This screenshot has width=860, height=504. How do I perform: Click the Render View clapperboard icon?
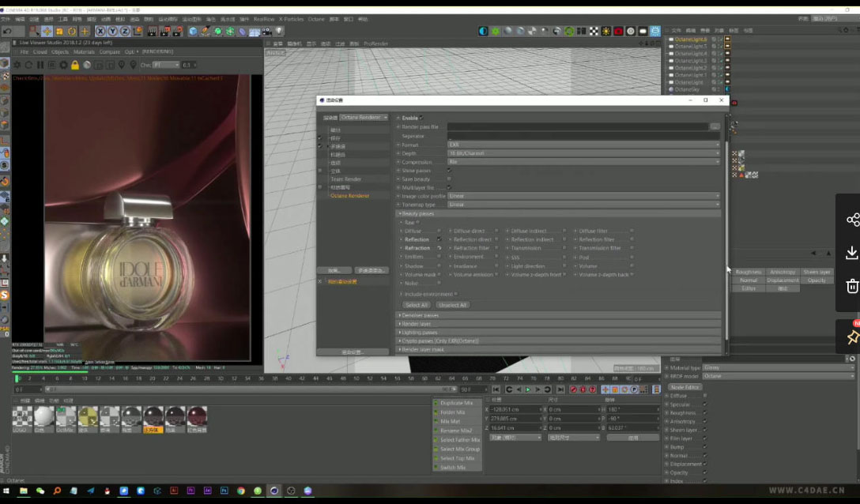[x=153, y=32]
